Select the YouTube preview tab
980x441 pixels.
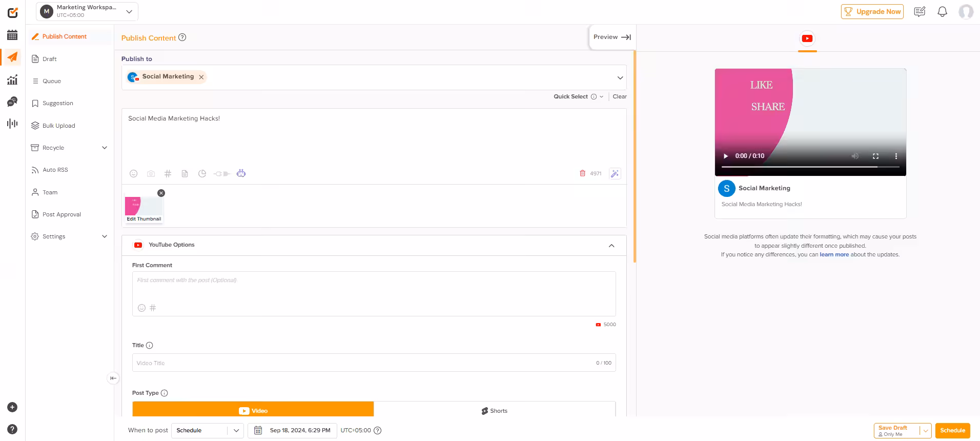click(x=807, y=38)
